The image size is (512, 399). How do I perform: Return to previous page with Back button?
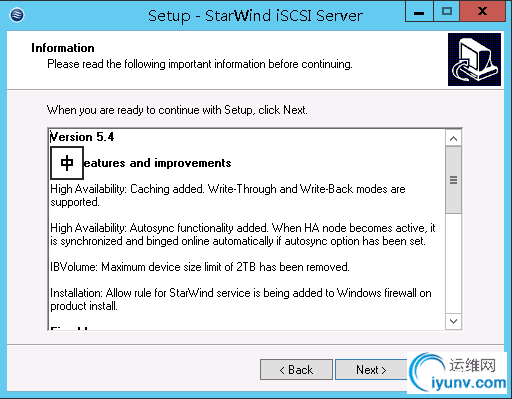click(296, 369)
